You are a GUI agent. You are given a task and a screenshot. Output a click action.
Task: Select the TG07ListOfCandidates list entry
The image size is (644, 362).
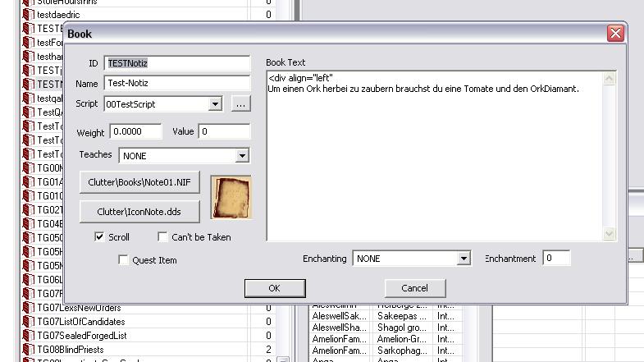(x=148, y=322)
